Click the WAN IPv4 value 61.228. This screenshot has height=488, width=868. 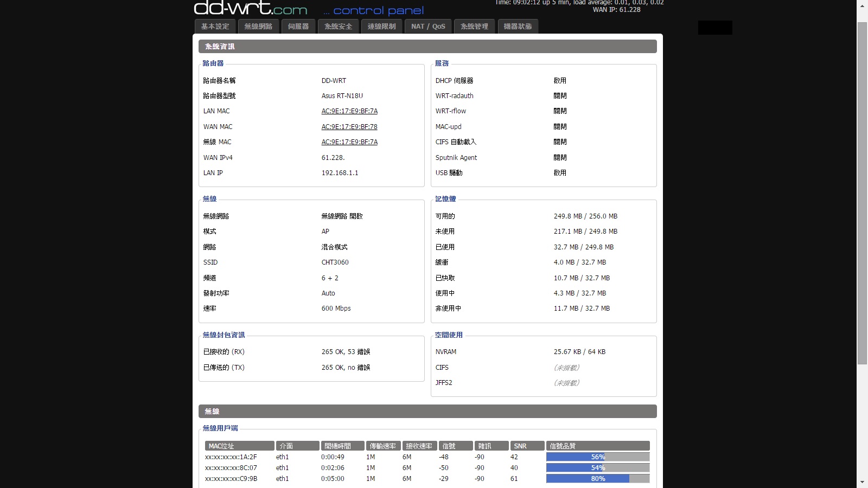(333, 158)
